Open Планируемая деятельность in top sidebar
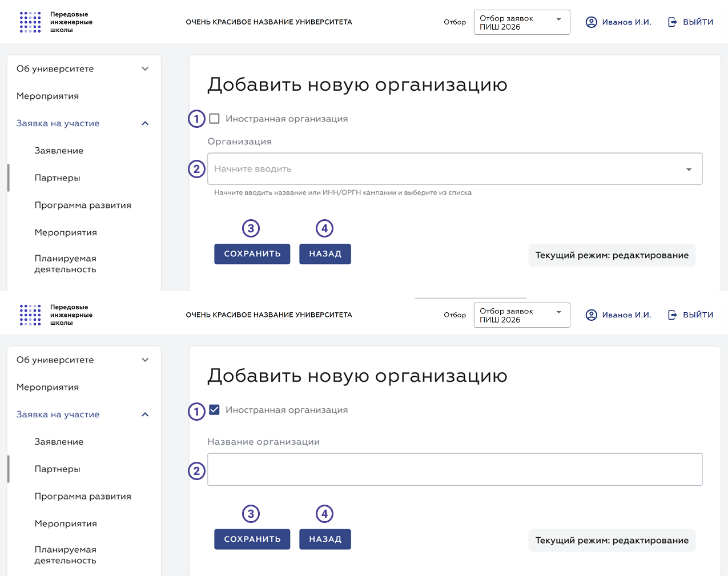Screen dimensions: 728x576 coord(65,264)
